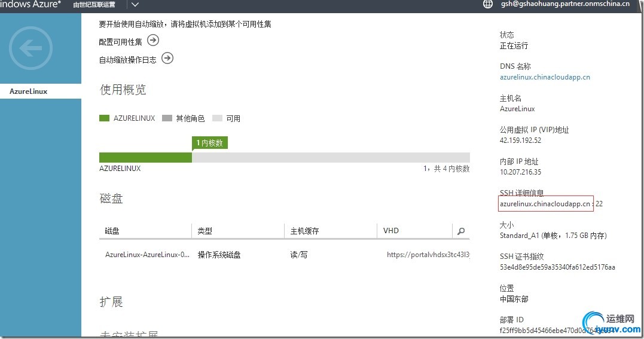Open the azurelinux.chinacloudapp.cn DNS link
644x339 pixels.
click(545, 77)
